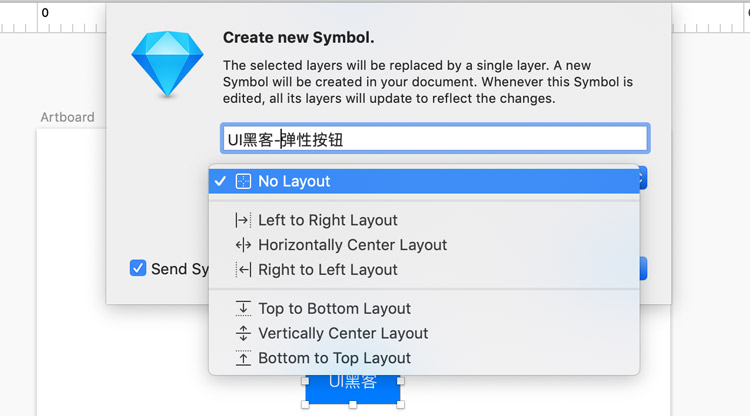Click the Top to Bottom Layout icon
Screen dimensions: 750x416
pos(242,309)
